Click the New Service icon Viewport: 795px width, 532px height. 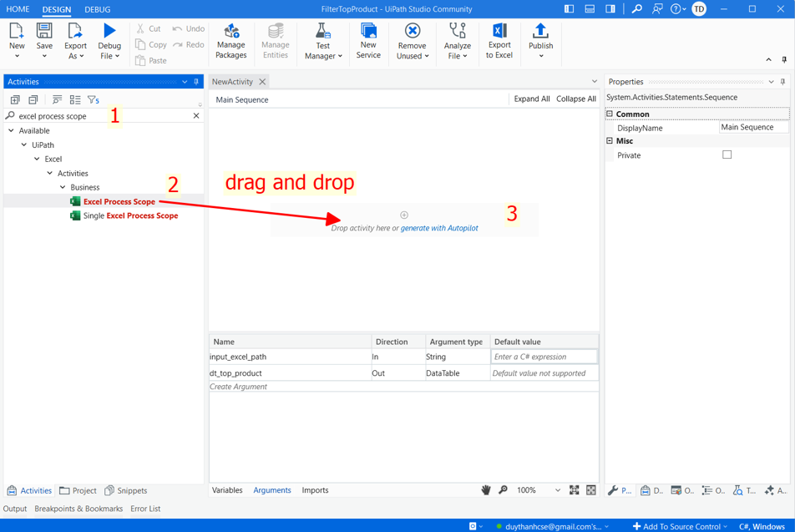(x=368, y=31)
